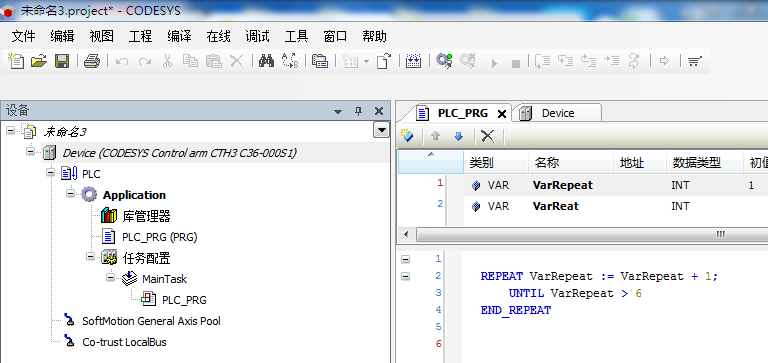Image resolution: width=768 pixels, height=363 pixels.
Task: Click the Set Next Statement icon
Action: [x=634, y=61]
